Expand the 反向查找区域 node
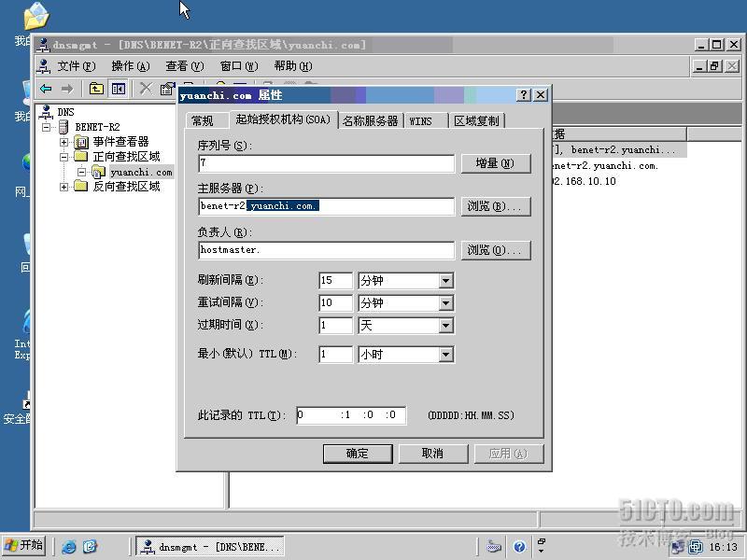 [x=63, y=187]
